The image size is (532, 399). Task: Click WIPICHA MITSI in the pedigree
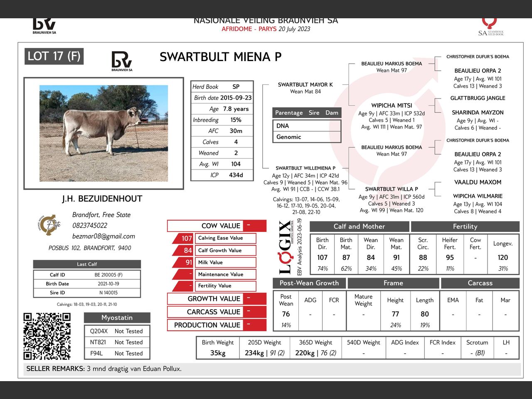coord(392,106)
